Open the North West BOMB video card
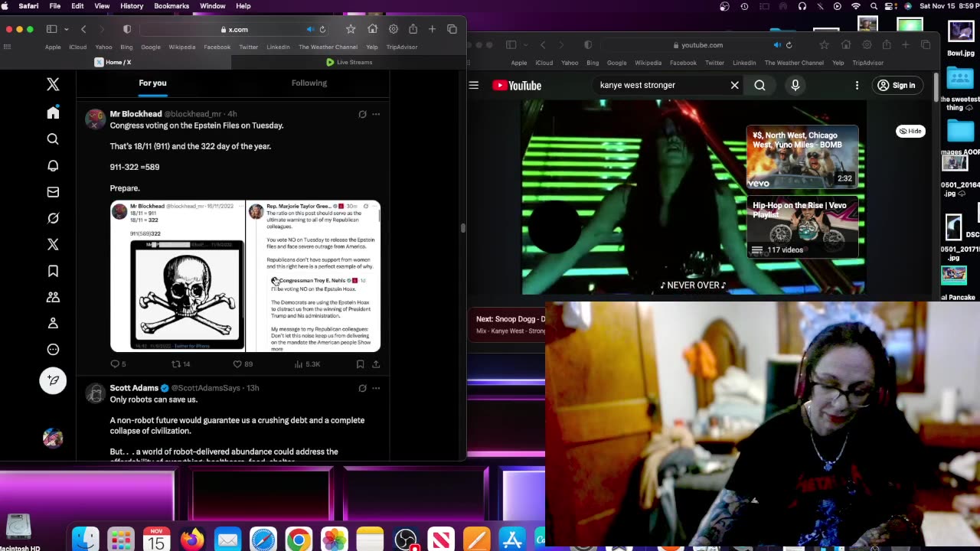 coord(802,157)
